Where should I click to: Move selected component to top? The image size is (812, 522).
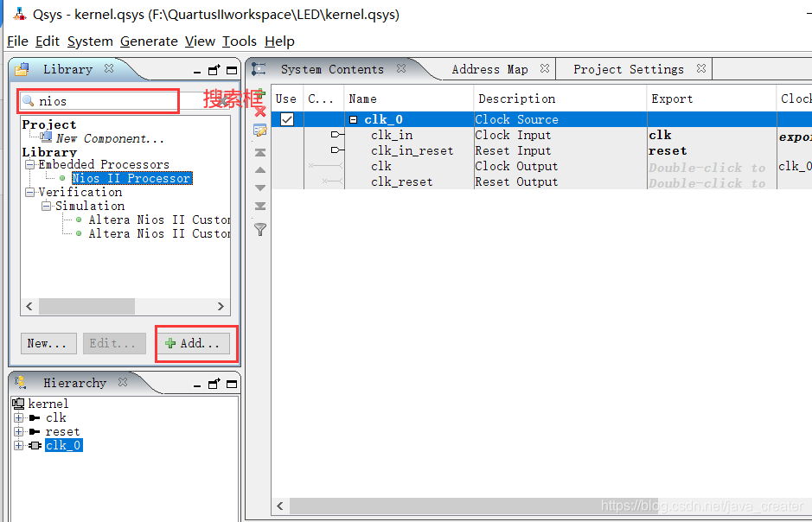coord(260,153)
